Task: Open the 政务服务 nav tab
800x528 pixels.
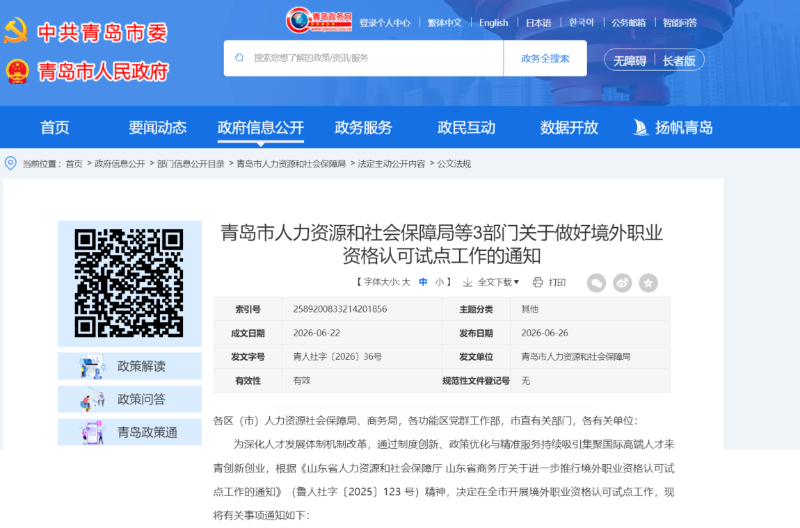Action: [x=363, y=128]
